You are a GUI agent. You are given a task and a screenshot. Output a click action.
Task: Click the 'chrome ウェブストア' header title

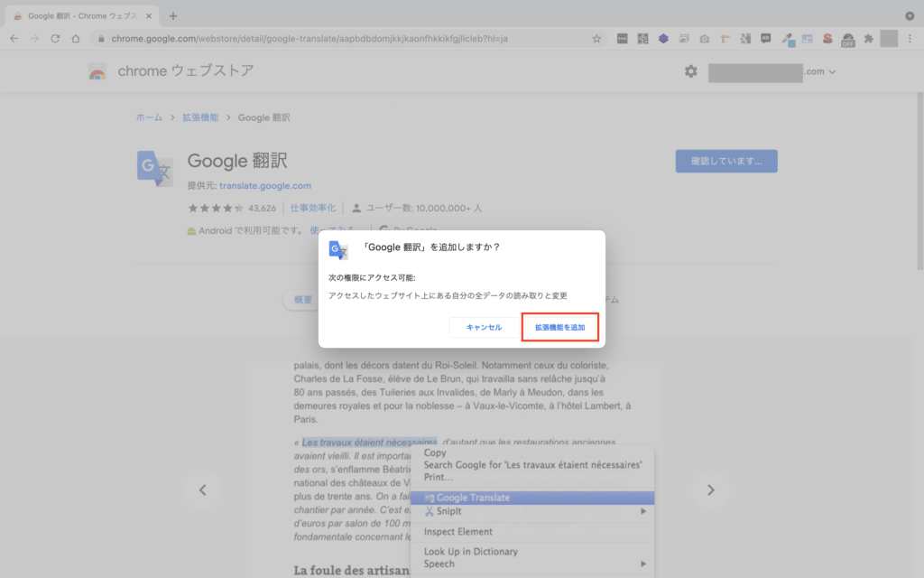(186, 70)
